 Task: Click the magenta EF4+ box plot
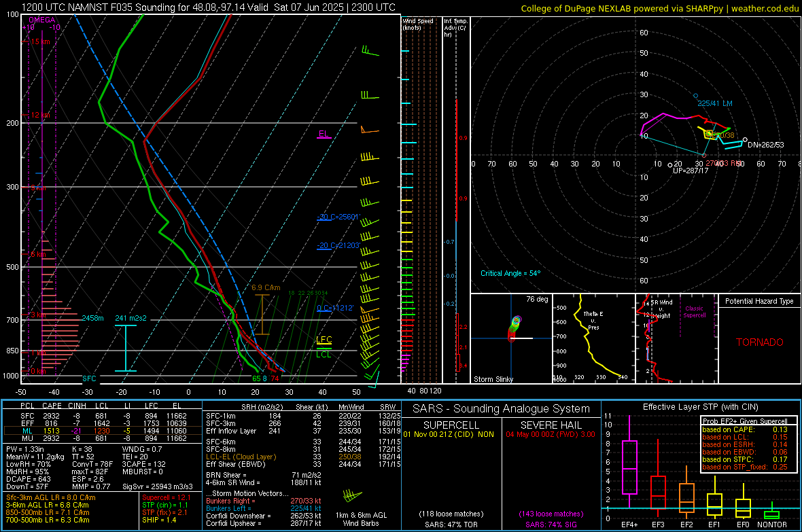(x=629, y=462)
